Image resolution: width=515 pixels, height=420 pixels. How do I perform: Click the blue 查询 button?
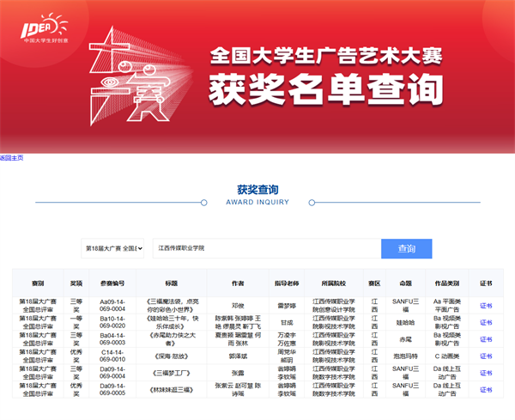407,249
